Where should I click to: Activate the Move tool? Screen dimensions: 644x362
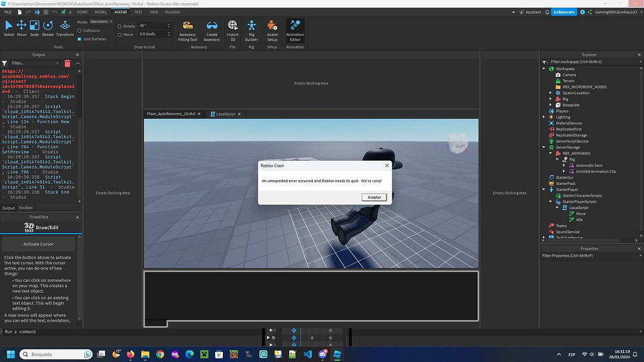coord(21,28)
